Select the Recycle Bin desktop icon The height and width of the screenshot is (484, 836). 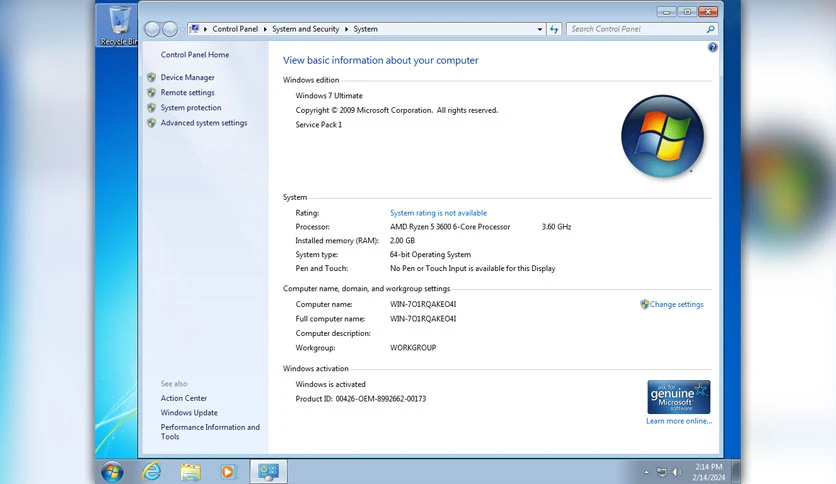[x=118, y=25]
